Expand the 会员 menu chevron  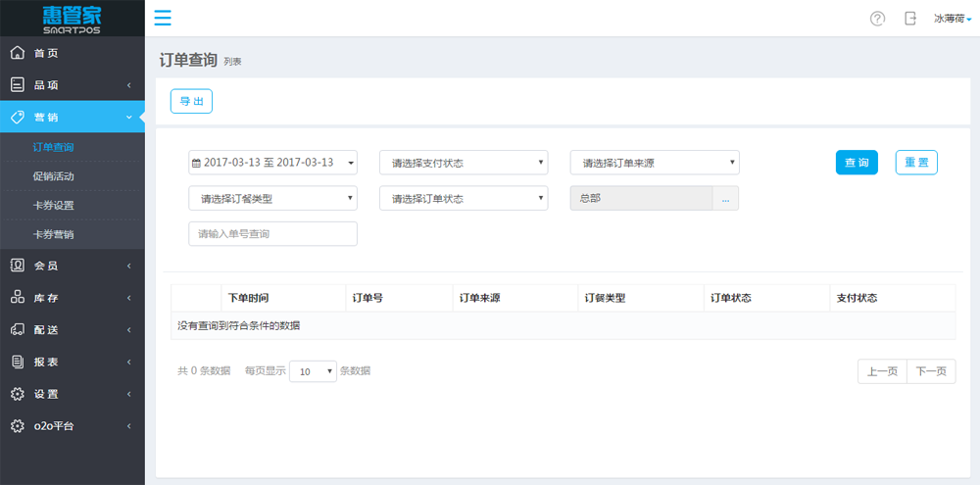click(x=128, y=267)
